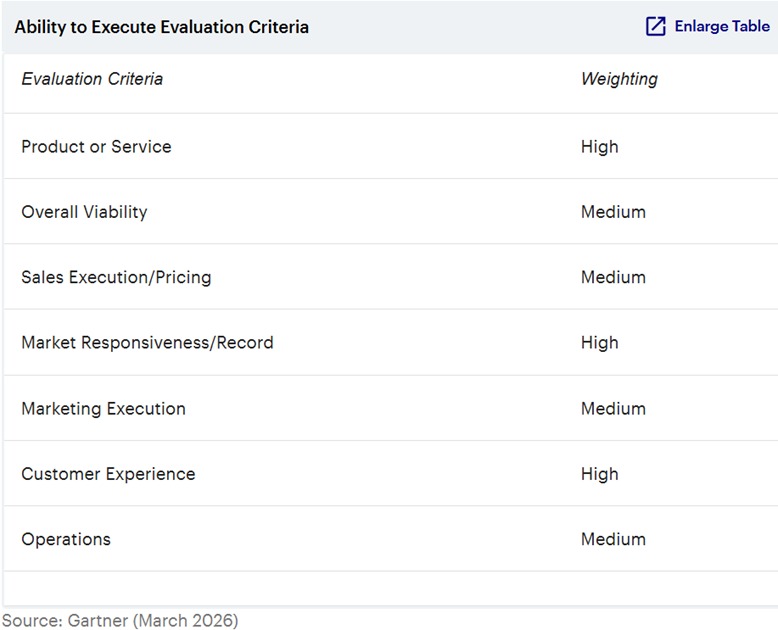Click the Enlarge Table popout icon
Image resolution: width=778 pixels, height=630 pixels.
[x=656, y=27]
